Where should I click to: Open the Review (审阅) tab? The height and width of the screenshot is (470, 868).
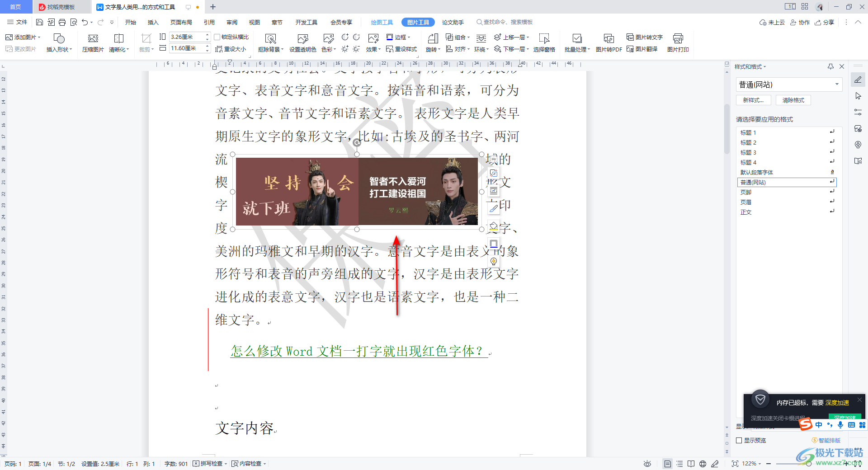(232, 22)
